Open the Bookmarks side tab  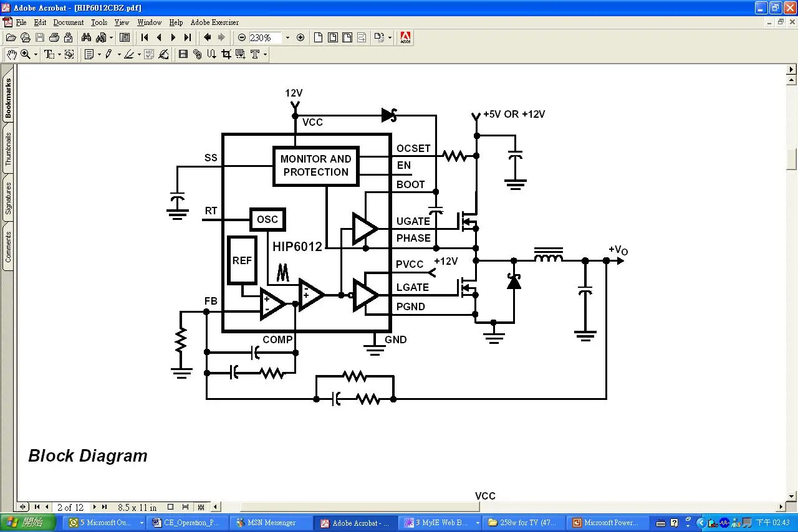tap(8, 98)
